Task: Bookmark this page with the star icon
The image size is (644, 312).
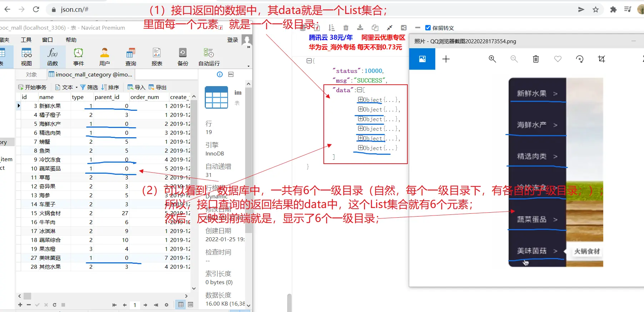Action: [595, 10]
